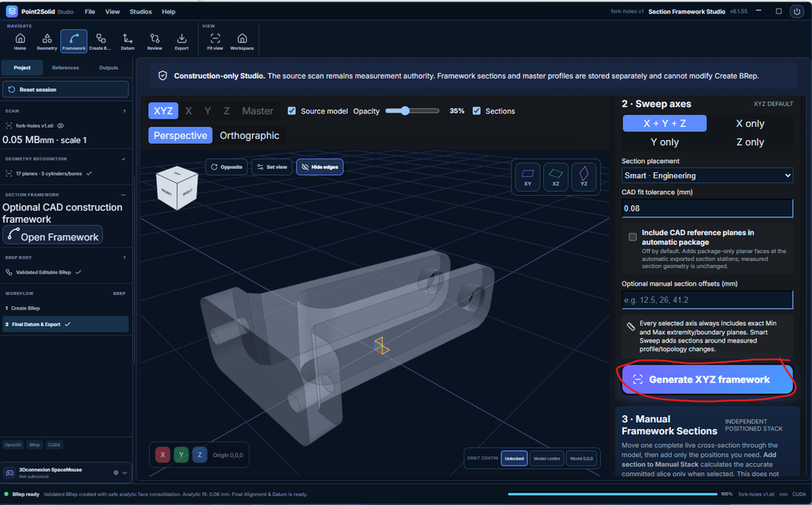Click the optional manual section offsets field

[707, 300]
